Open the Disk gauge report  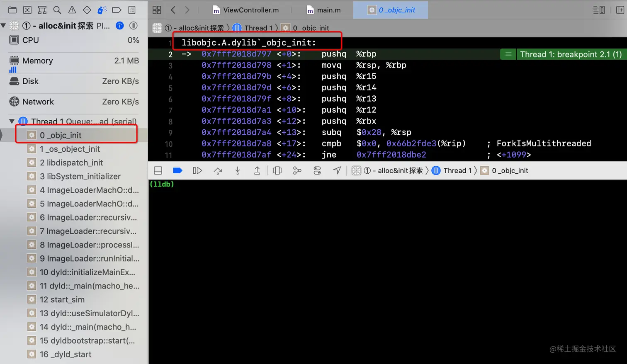(74, 81)
